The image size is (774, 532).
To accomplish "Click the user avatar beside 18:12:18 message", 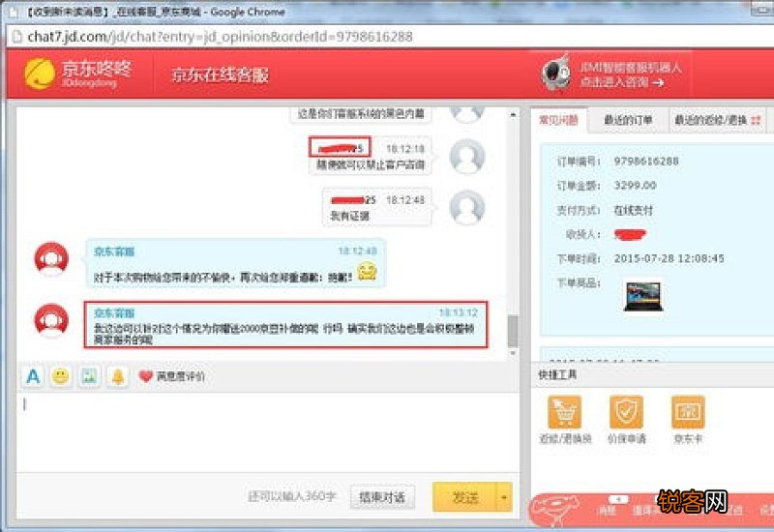I will click(x=467, y=157).
